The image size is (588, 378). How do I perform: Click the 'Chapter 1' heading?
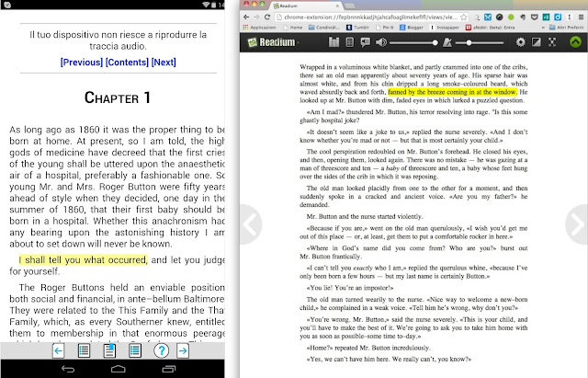[118, 97]
